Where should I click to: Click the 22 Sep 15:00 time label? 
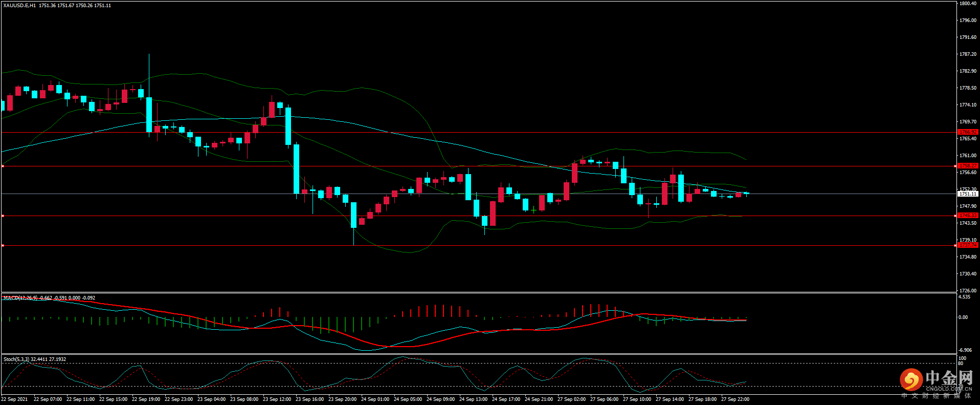click(114, 399)
